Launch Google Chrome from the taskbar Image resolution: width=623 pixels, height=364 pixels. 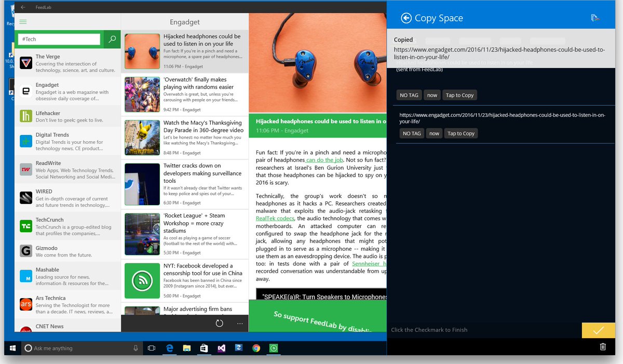[x=256, y=348]
